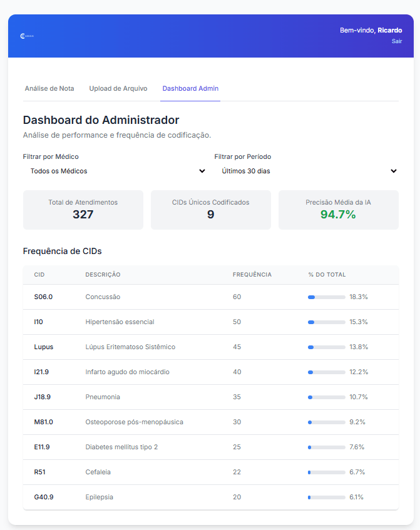
Task: Click the chevron arrow beside Últimos 30 dias
Action: (x=394, y=171)
